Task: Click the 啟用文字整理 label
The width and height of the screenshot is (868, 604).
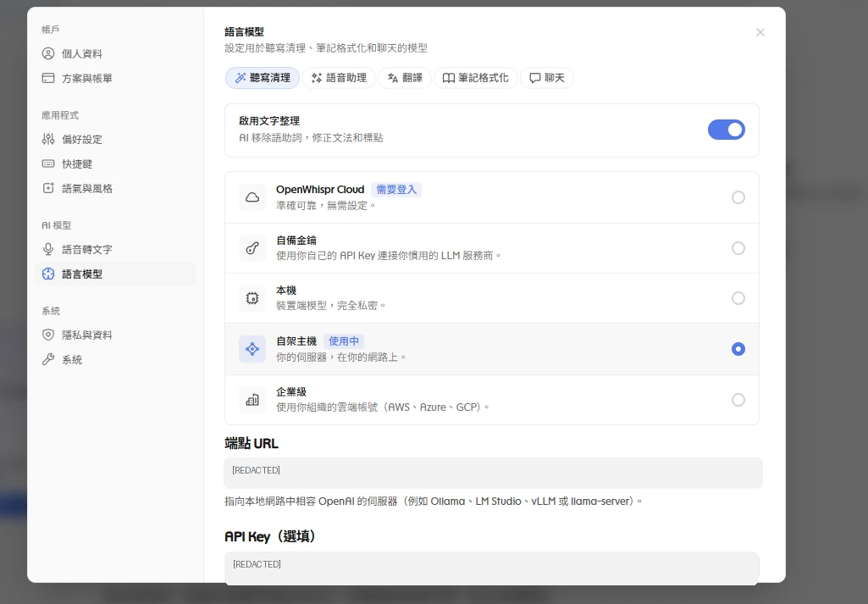Action: tap(269, 120)
